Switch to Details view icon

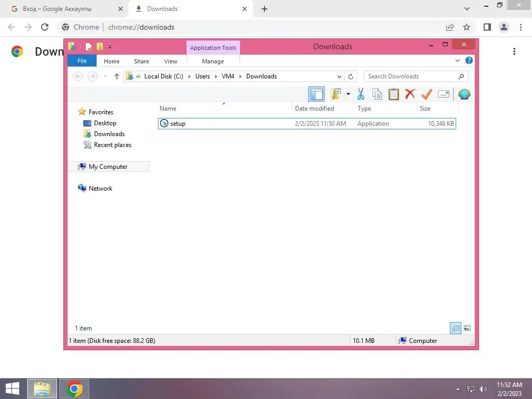pos(456,328)
